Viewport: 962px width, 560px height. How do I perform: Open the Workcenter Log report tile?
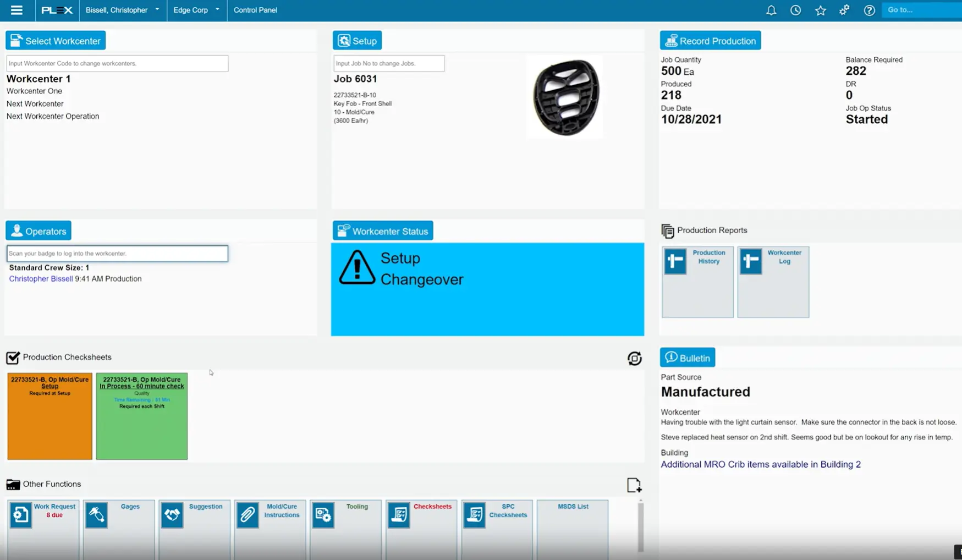(x=773, y=282)
